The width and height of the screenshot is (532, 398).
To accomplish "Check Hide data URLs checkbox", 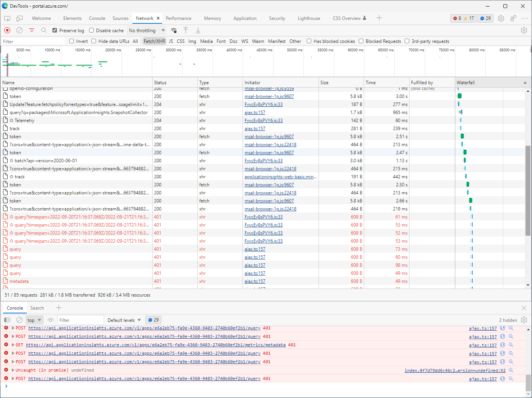I will (x=94, y=41).
